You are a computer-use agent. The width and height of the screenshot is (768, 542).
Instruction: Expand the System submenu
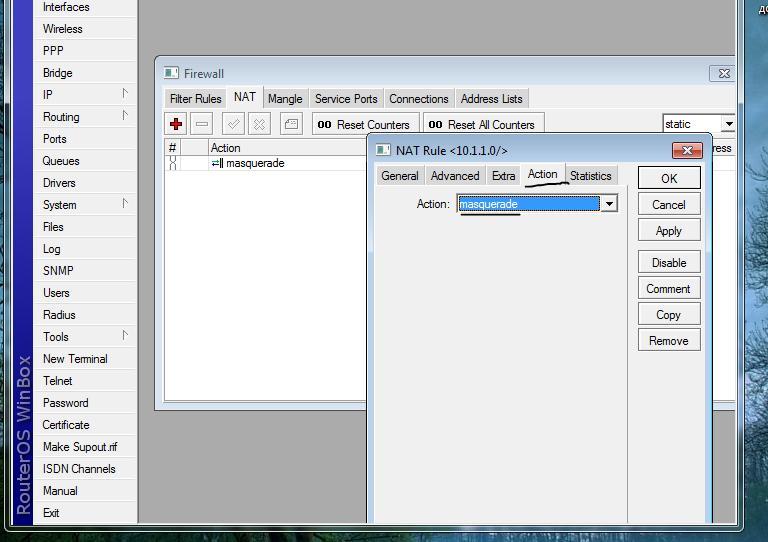coord(125,204)
